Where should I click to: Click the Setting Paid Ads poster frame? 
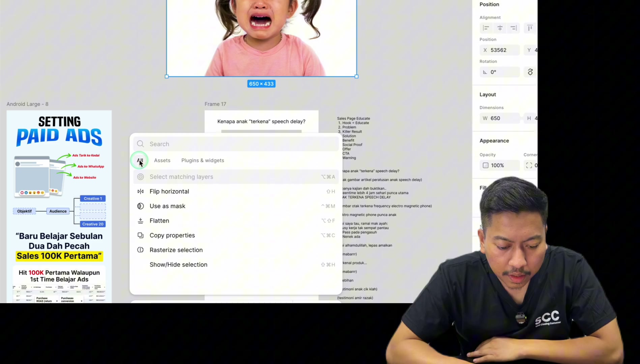tap(59, 207)
